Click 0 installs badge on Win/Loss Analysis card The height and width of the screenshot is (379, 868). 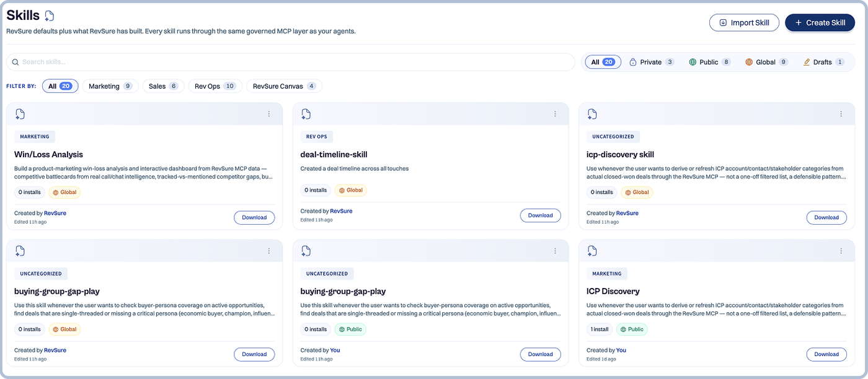pos(29,192)
